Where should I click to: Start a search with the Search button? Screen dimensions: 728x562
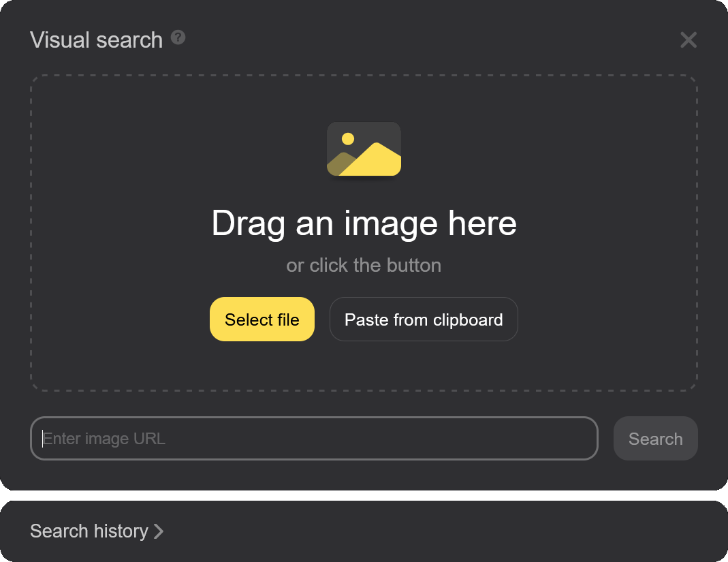[655, 438]
